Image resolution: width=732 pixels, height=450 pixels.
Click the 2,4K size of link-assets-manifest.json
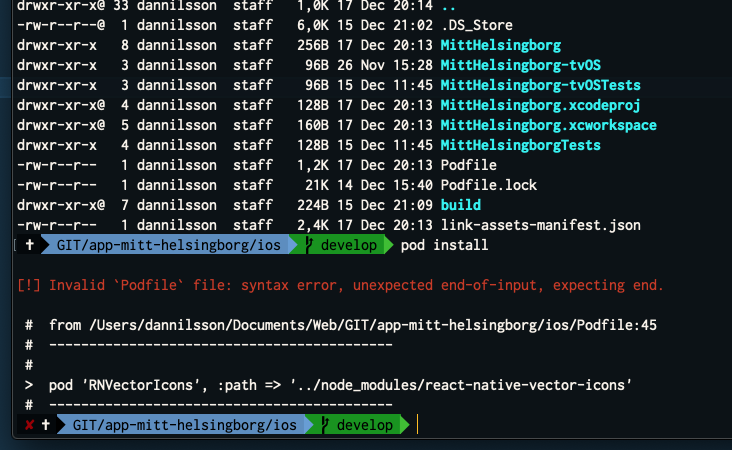pyautogui.click(x=313, y=225)
